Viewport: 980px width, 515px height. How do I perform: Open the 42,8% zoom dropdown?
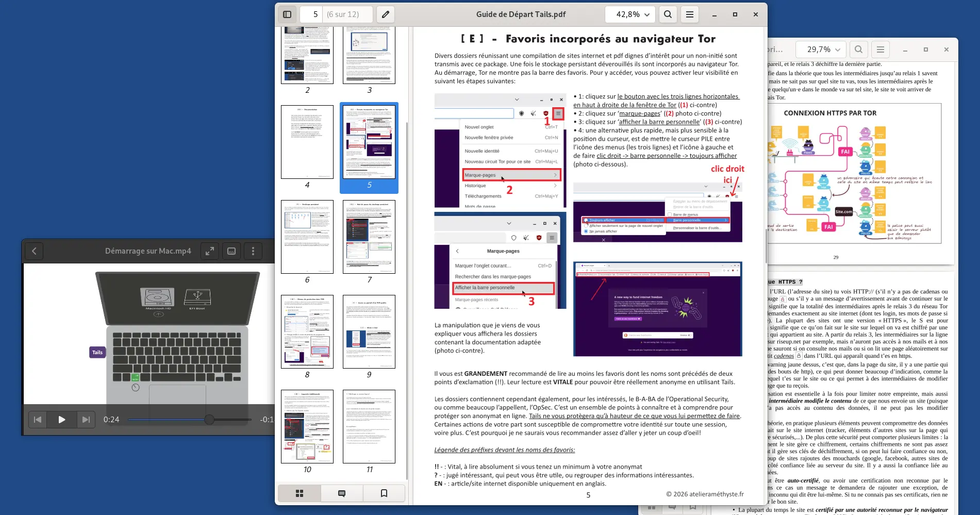pyautogui.click(x=630, y=14)
